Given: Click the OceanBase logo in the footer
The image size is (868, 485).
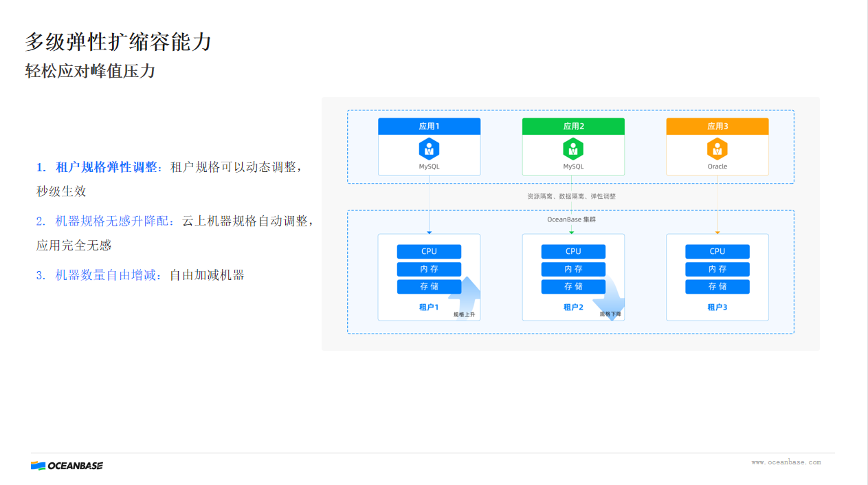Looking at the screenshot, I should [66, 465].
